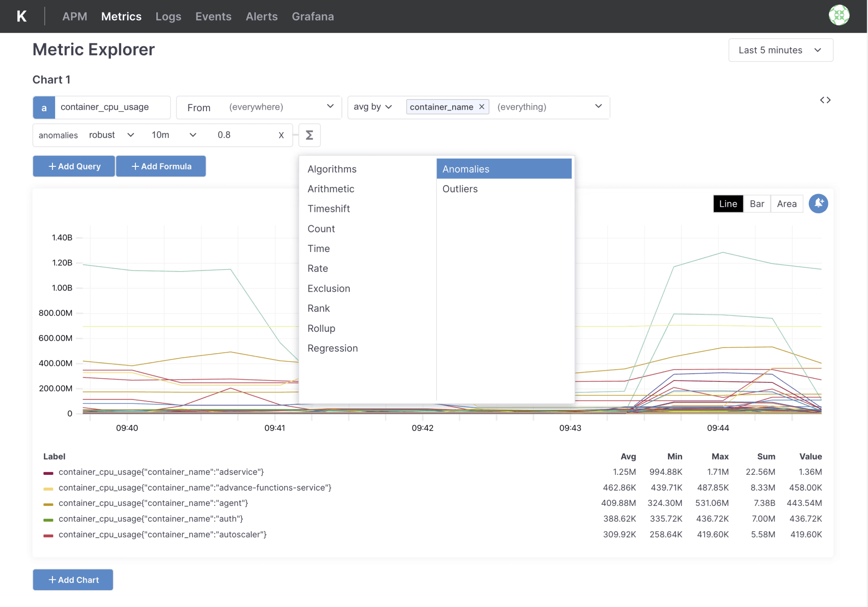The height and width of the screenshot is (607, 868).
Task: Select the advance-functions-service legend label
Action: click(x=195, y=488)
